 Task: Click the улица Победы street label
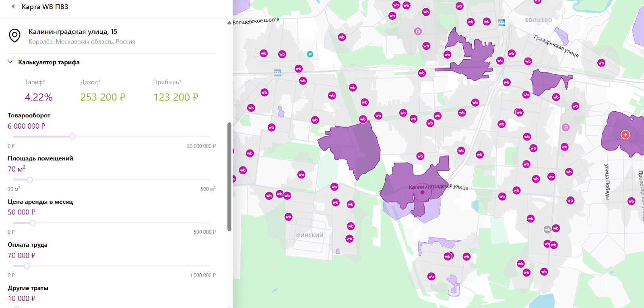pos(607,181)
